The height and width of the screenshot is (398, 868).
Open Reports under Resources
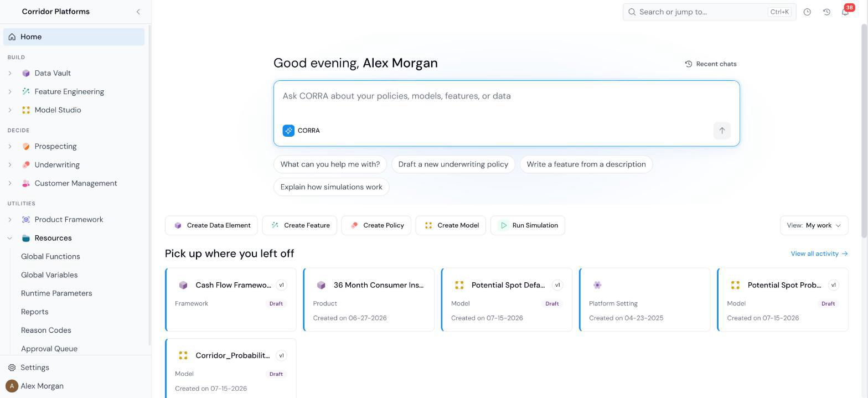pos(34,312)
